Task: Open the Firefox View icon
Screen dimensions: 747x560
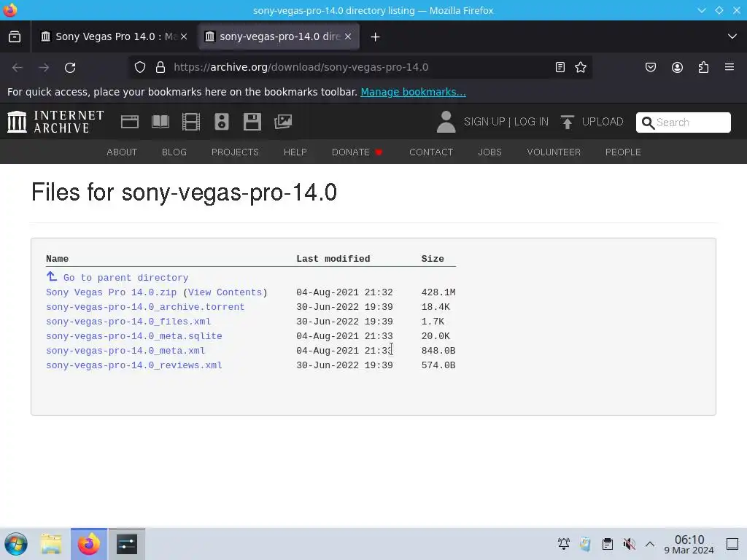Action: pos(15,36)
